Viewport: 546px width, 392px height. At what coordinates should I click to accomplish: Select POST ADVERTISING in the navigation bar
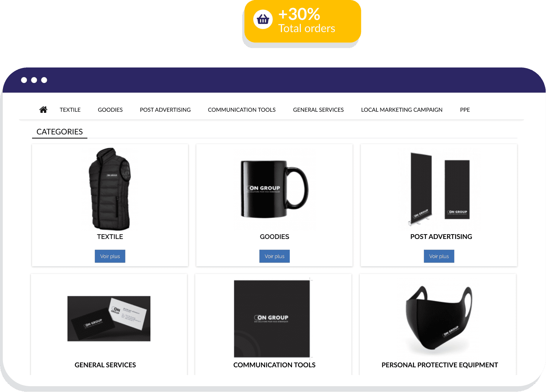165,110
